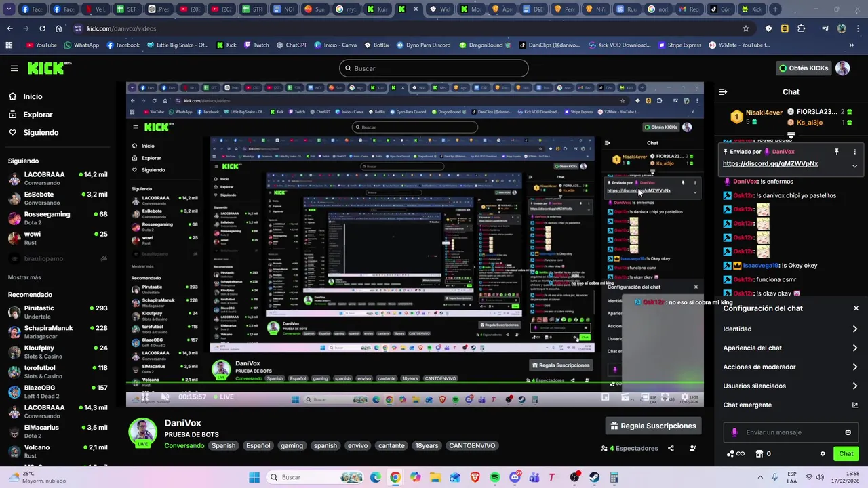Expand the leaderboard handle under Nisaki4ever
The width and height of the screenshot is (868, 488).
(x=791, y=136)
